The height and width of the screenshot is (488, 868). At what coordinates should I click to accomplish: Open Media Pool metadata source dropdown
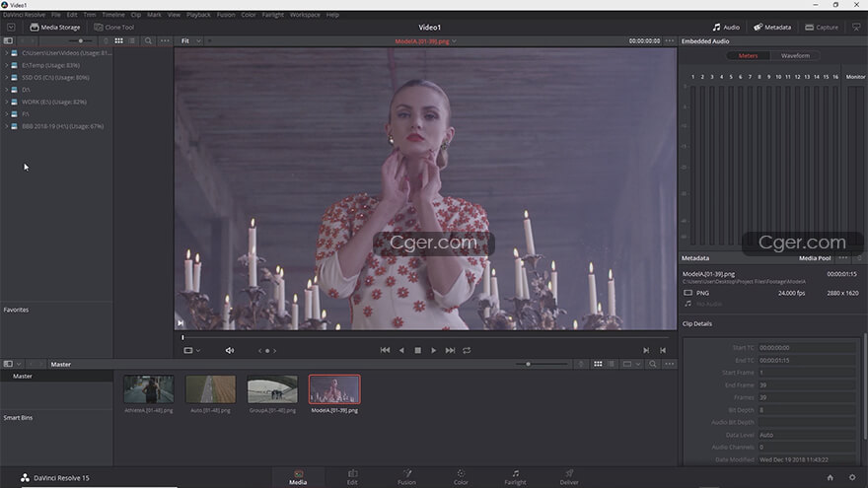pyautogui.click(x=815, y=258)
